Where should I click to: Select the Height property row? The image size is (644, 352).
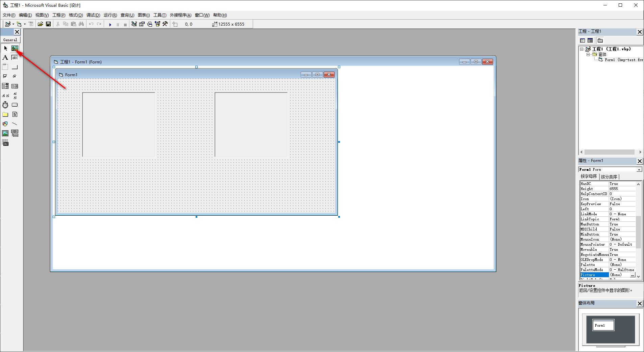pyautogui.click(x=608, y=189)
